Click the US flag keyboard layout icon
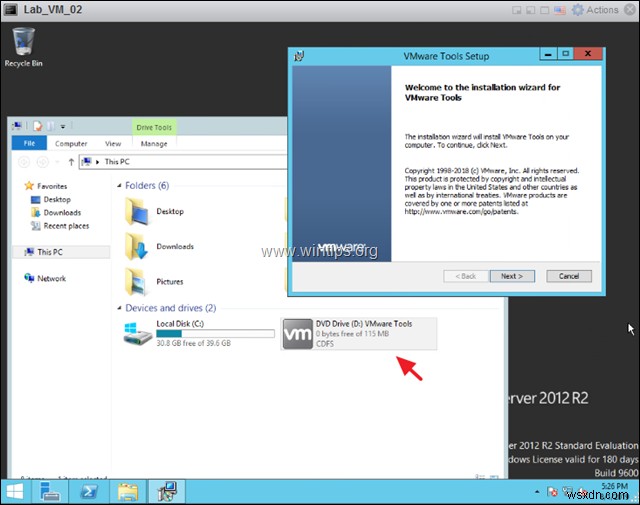This screenshot has width=640, height=505. [x=560, y=10]
